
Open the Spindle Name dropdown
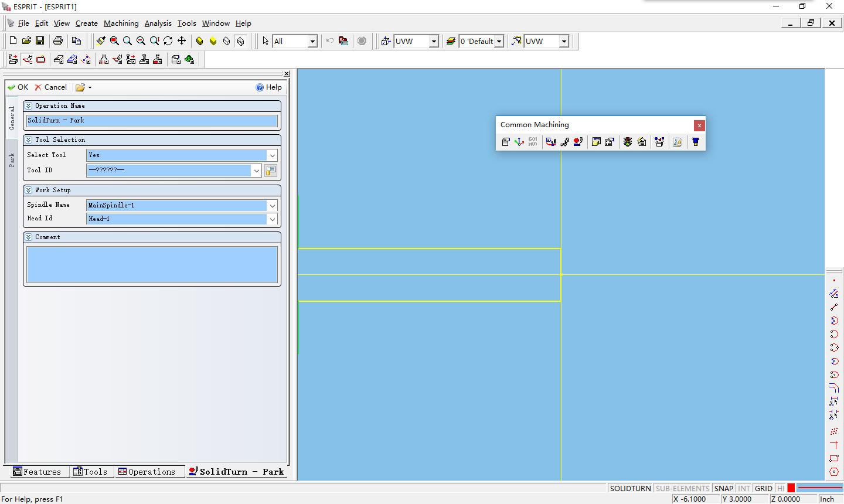click(x=272, y=205)
